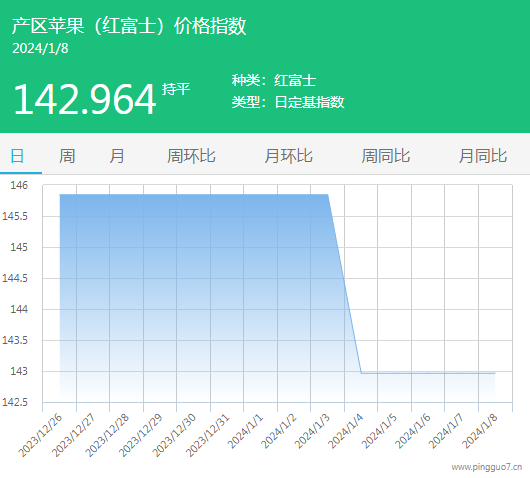The width and height of the screenshot is (530, 478).
Task: Click the 持平 status label
Action: (176, 89)
